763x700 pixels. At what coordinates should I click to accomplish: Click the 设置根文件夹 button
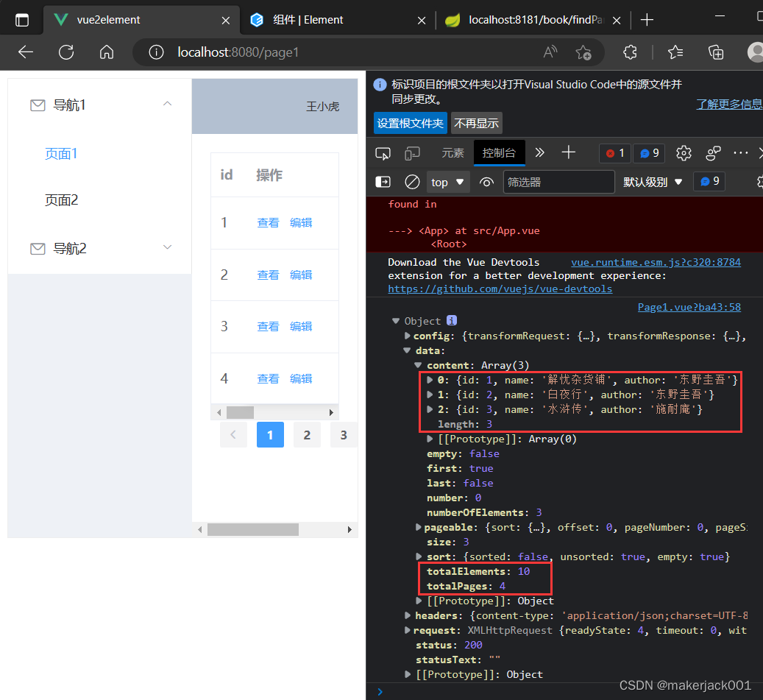click(410, 123)
